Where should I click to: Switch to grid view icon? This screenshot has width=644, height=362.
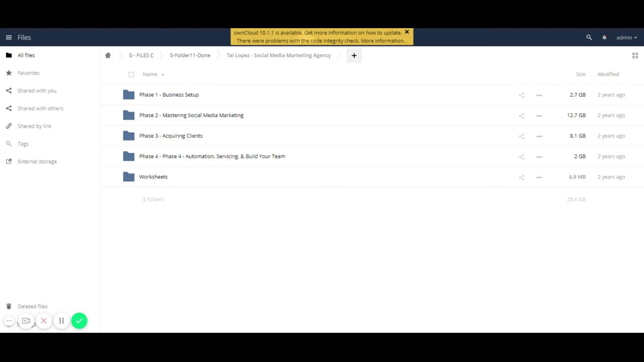click(635, 55)
